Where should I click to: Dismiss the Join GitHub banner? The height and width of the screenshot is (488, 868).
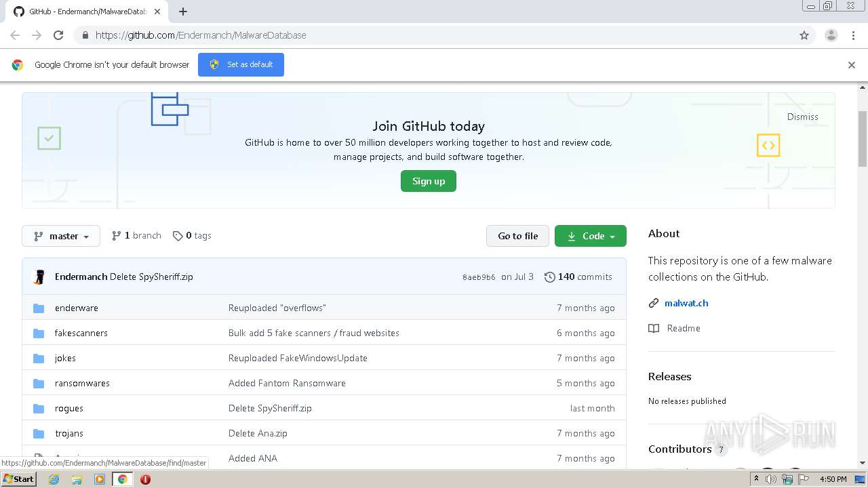802,117
